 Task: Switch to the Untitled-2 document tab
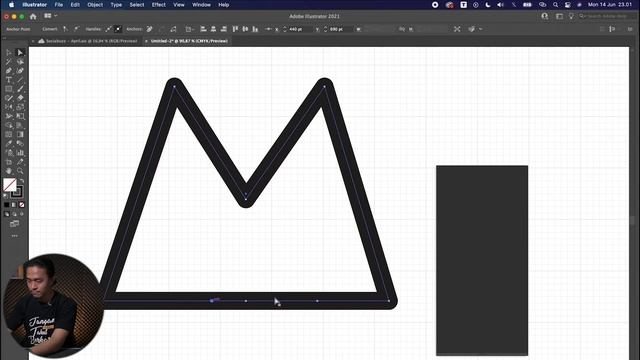click(x=189, y=41)
